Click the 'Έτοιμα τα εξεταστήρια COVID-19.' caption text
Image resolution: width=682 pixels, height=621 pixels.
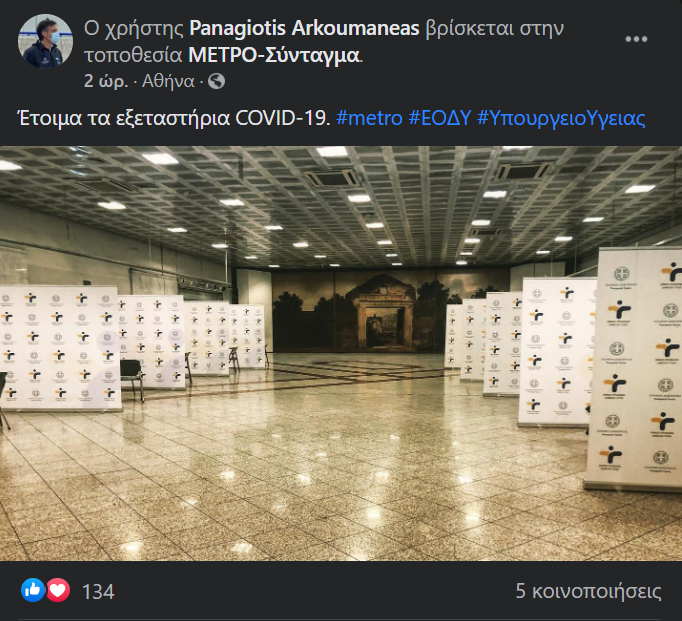coord(174,118)
